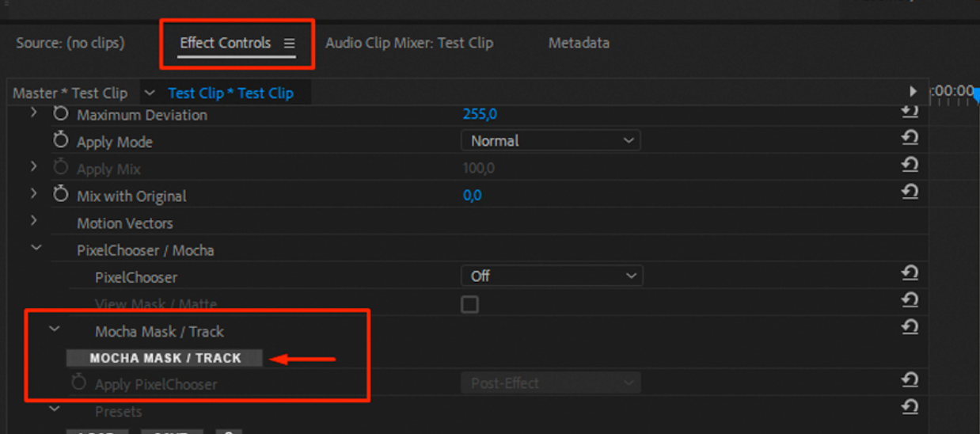Image resolution: width=980 pixels, height=434 pixels.
Task: Click the Maximum Deviation value 255,0
Action: click(x=480, y=114)
